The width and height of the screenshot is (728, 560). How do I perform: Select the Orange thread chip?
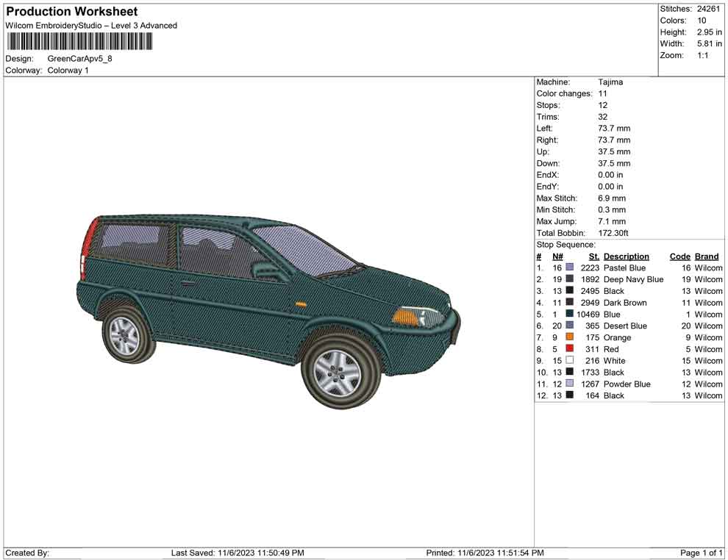point(570,337)
